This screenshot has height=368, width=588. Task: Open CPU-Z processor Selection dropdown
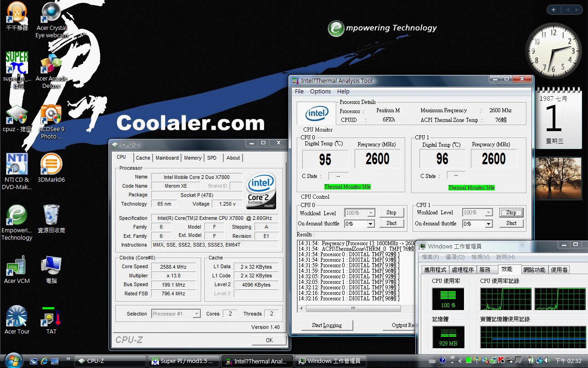pyautogui.click(x=197, y=314)
